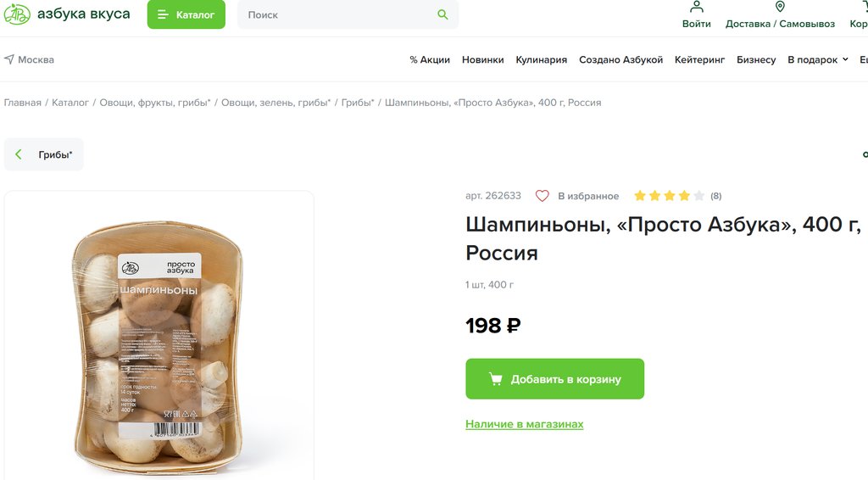
Task: Focus the Поиск search field
Action: (x=339, y=14)
